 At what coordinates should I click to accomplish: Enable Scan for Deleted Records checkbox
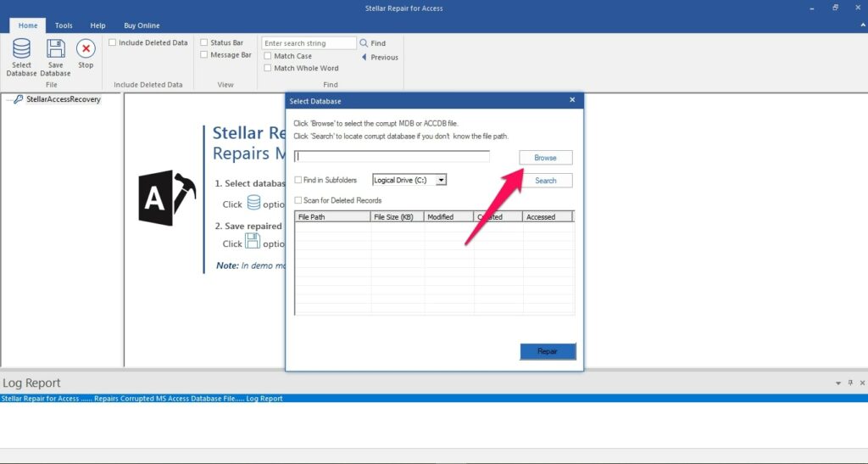point(298,200)
